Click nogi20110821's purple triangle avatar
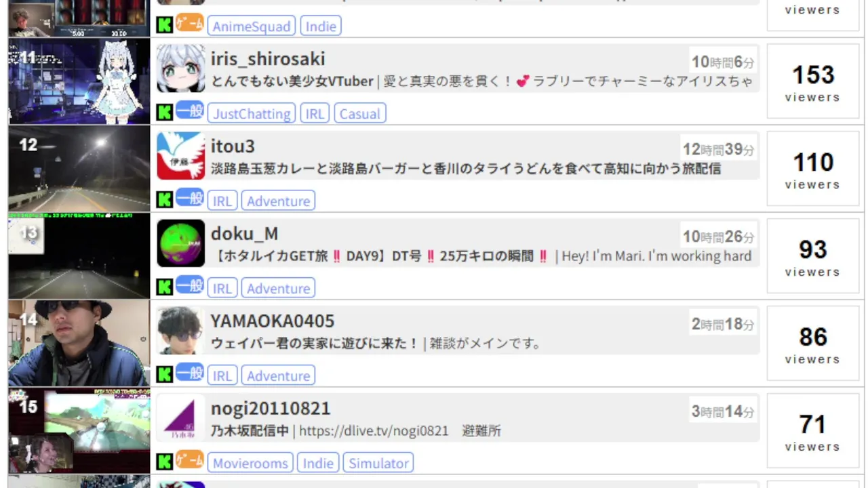This screenshot has width=868, height=488. 180,418
